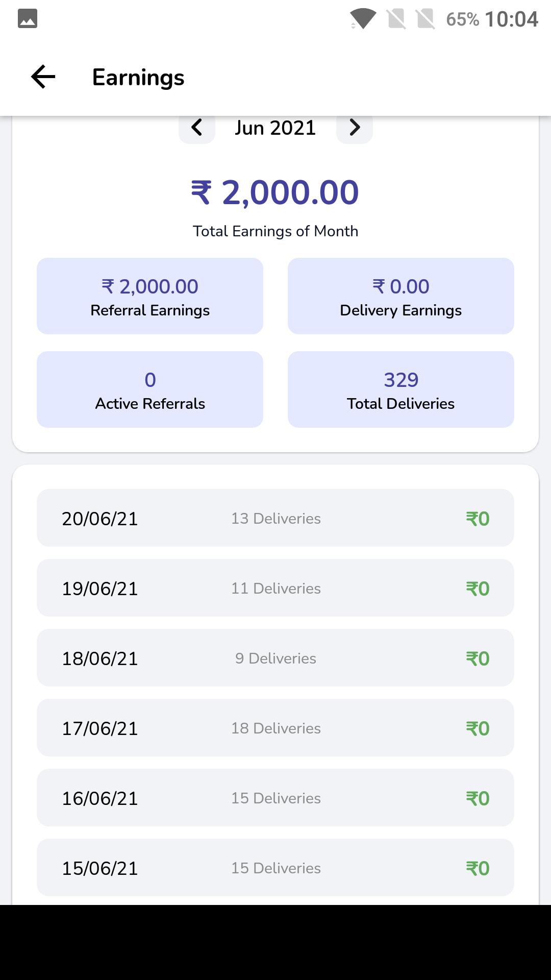
Task: Click the Jun 2021 month label
Action: tap(275, 128)
